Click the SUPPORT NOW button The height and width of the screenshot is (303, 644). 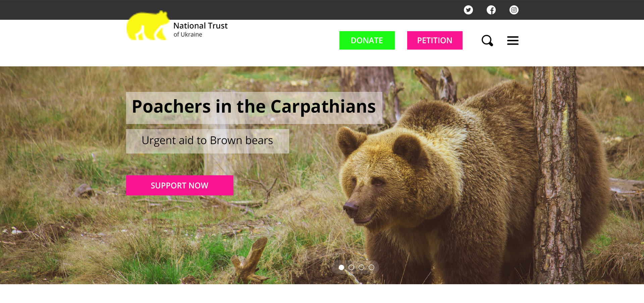coord(179,185)
